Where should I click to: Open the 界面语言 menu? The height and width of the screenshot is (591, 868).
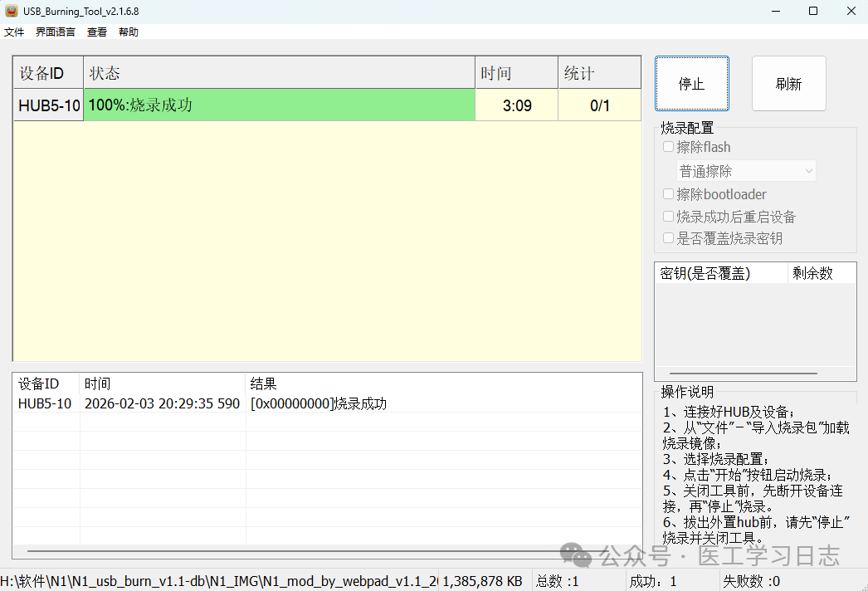tap(55, 32)
